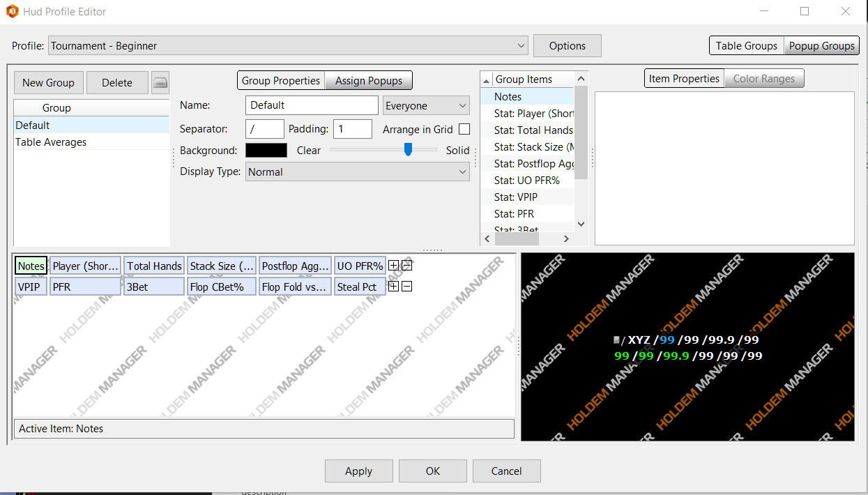868x495 pixels.
Task: Select the Postflop Agg... layout cell
Action: tap(295, 266)
